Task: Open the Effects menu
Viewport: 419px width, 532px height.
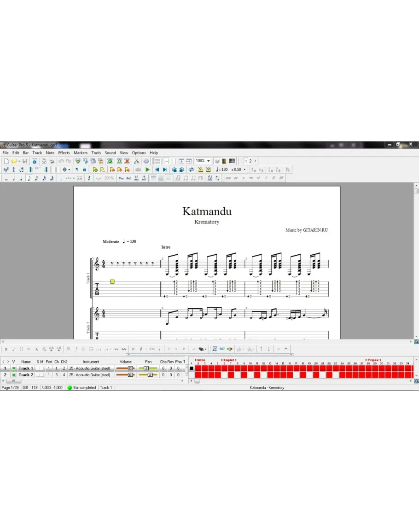Action: (64, 153)
